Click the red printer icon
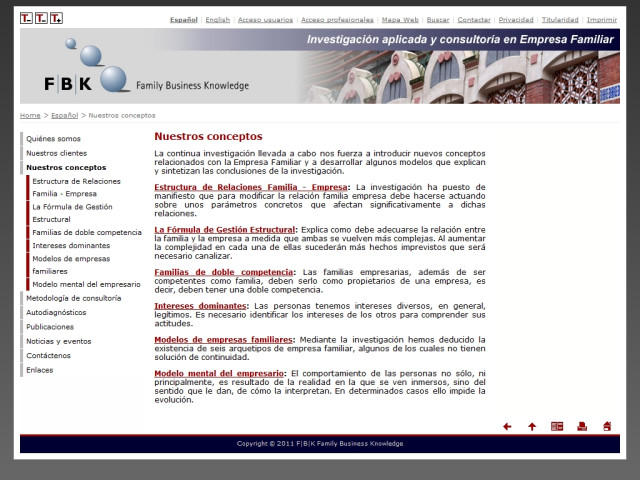 click(x=582, y=426)
